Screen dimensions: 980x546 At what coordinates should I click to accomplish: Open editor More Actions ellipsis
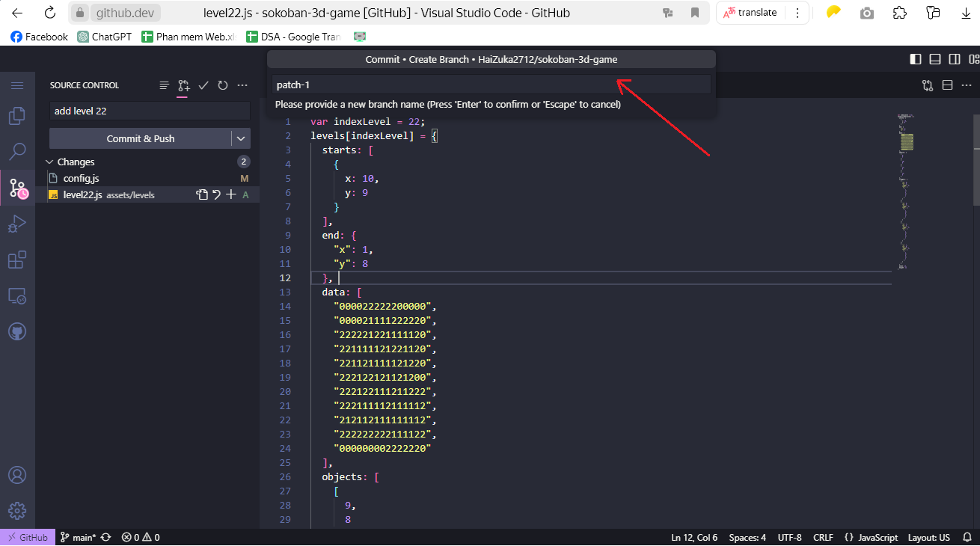tap(966, 85)
